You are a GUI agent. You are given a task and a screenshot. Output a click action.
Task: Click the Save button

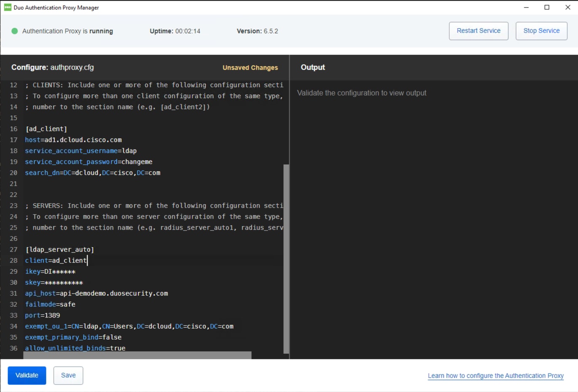68,375
